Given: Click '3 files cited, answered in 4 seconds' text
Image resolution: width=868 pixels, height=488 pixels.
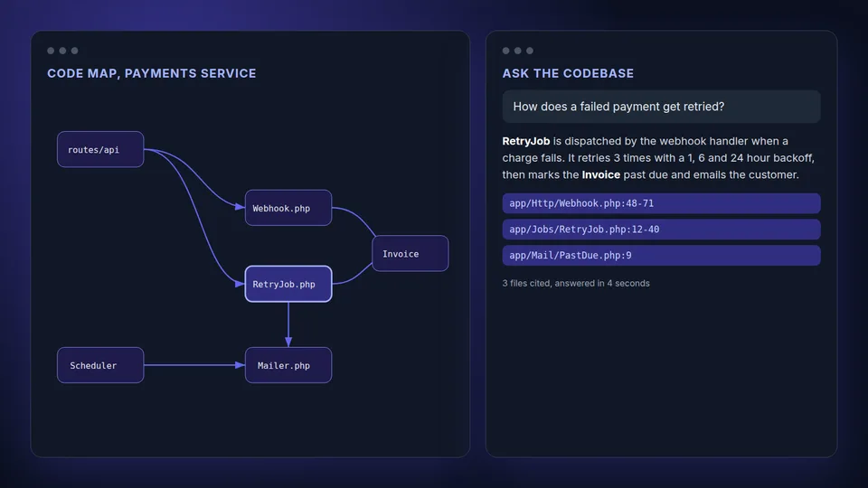Looking at the screenshot, I should pos(576,283).
